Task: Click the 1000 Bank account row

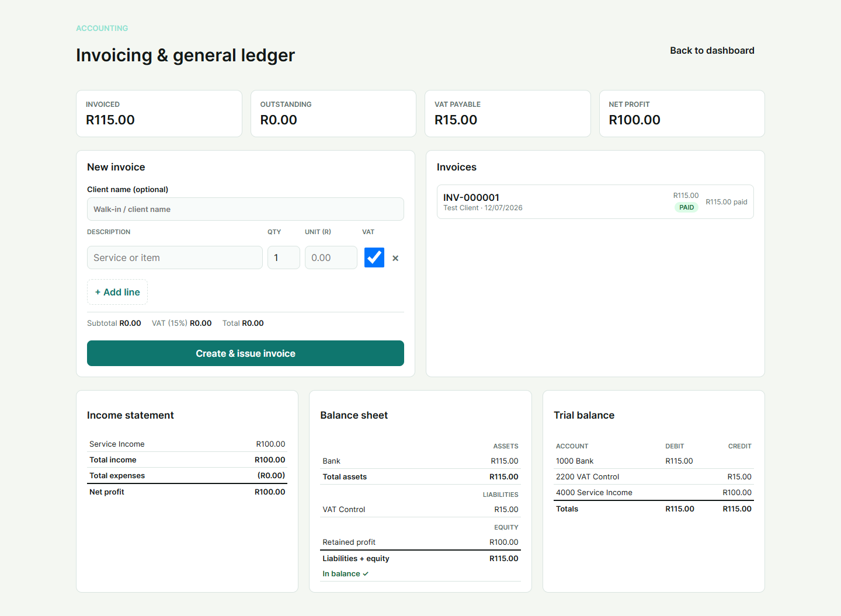Action: click(x=654, y=461)
